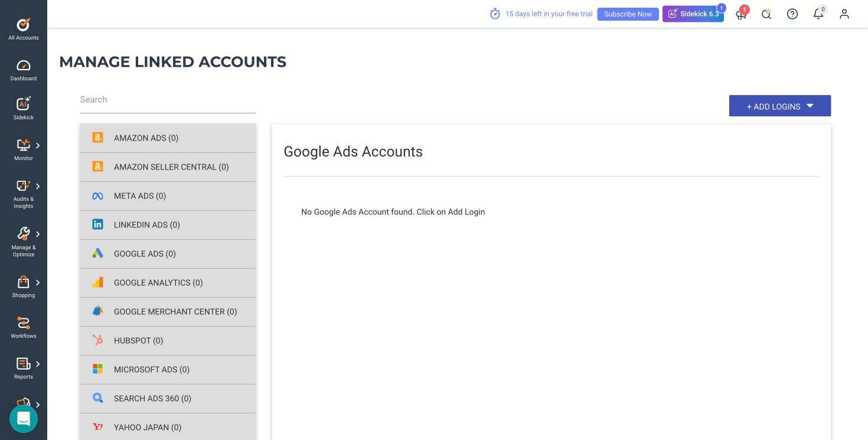The width and height of the screenshot is (868, 440).
Task: Open the Manage & Optimize wrench icon
Action: (x=24, y=233)
